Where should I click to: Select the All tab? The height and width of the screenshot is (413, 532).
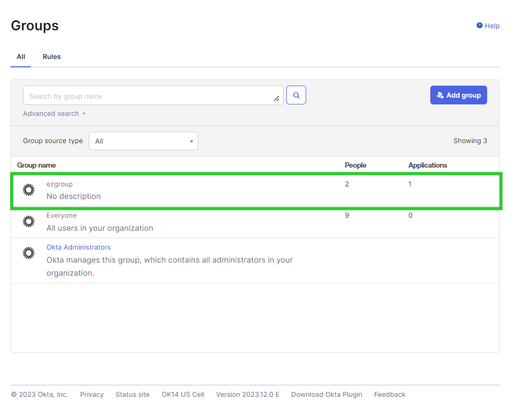(21, 57)
